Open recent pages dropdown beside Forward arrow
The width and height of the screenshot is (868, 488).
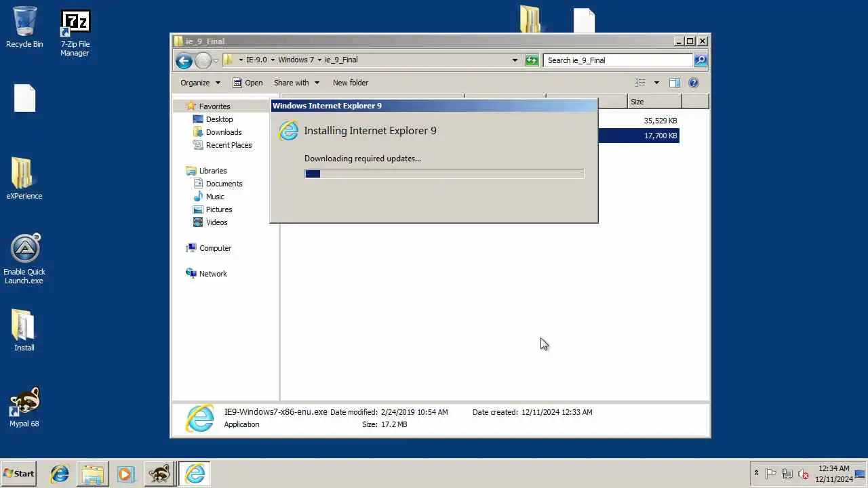(x=216, y=60)
